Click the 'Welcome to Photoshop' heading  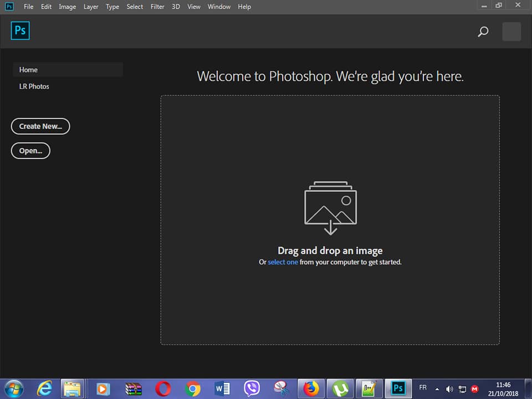click(x=330, y=76)
